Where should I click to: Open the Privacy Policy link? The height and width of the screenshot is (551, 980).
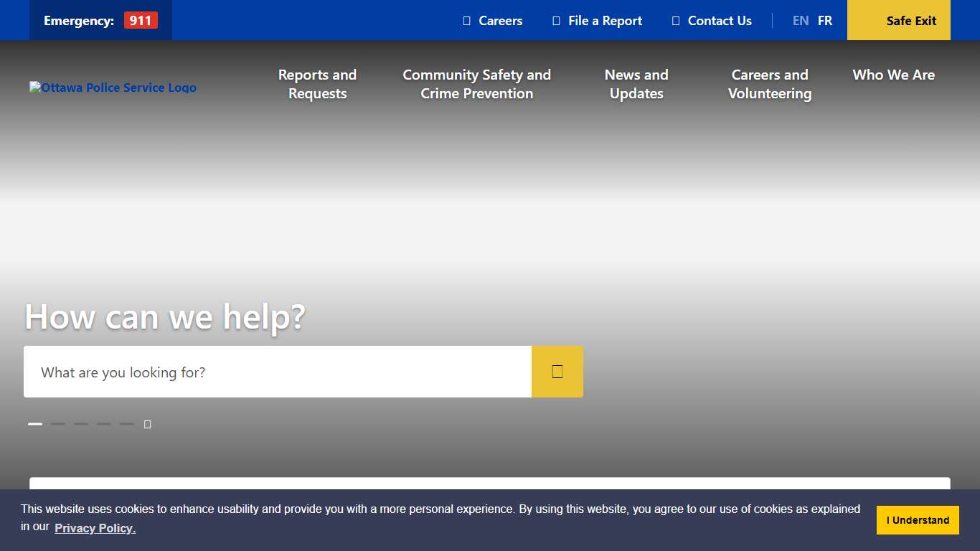(95, 528)
